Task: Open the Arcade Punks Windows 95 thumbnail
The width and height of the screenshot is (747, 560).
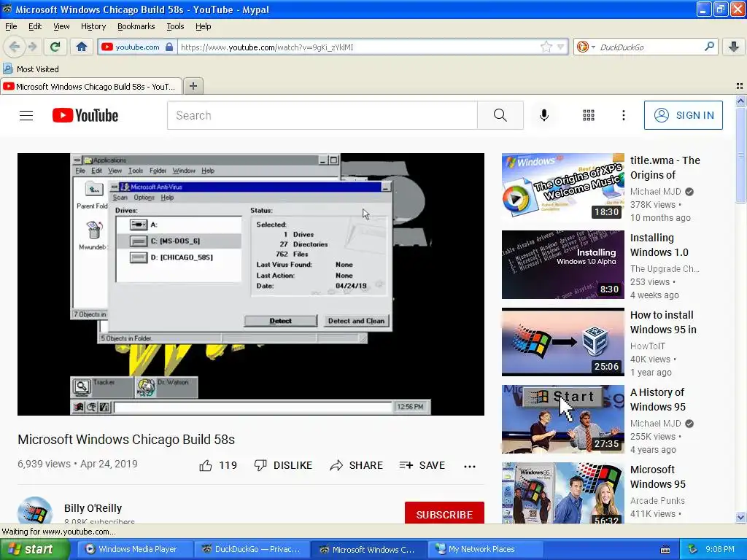Action: (562, 494)
